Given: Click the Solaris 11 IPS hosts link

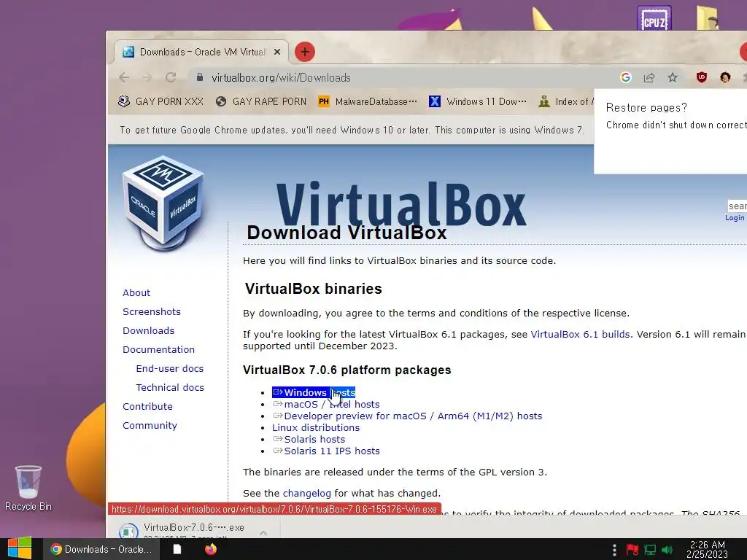Looking at the screenshot, I should (x=326, y=451).
